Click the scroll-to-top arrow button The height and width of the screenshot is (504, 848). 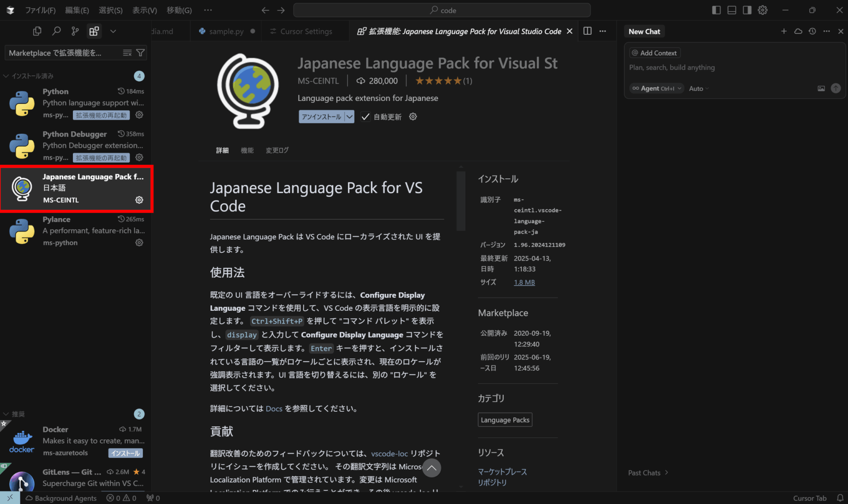pyautogui.click(x=431, y=468)
